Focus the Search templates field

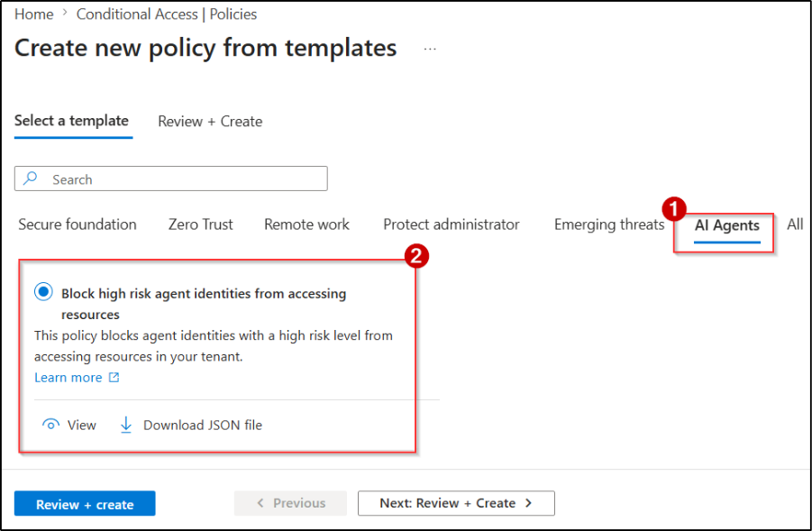171,179
